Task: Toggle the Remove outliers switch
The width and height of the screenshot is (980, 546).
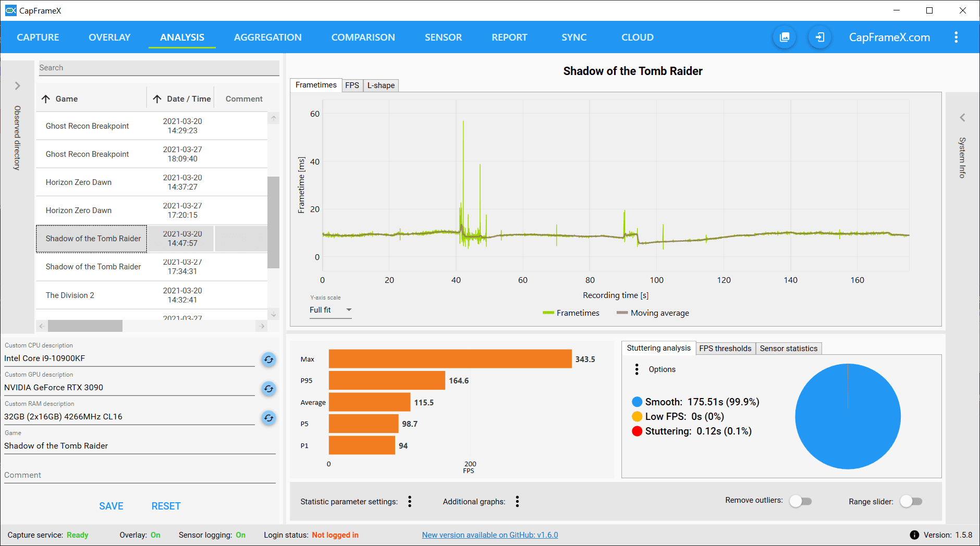Action: click(x=800, y=501)
